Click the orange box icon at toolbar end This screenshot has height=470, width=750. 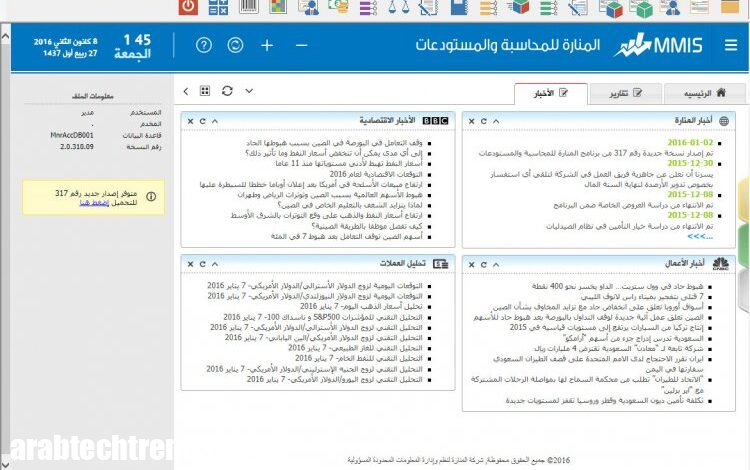click(x=730, y=6)
